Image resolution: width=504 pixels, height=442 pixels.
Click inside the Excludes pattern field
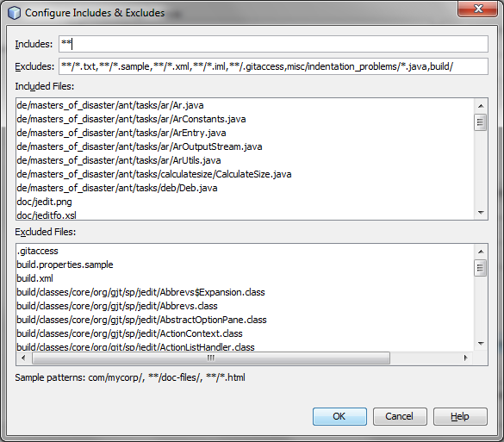coord(273,66)
